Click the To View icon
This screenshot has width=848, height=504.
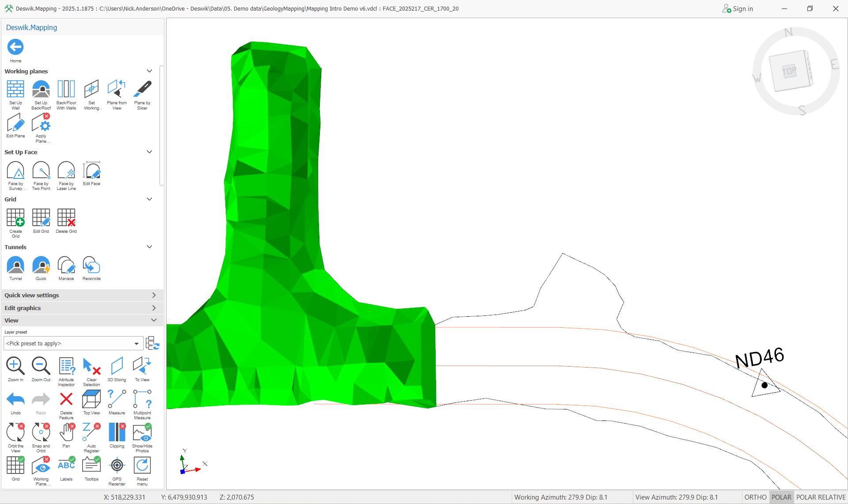click(142, 369)
